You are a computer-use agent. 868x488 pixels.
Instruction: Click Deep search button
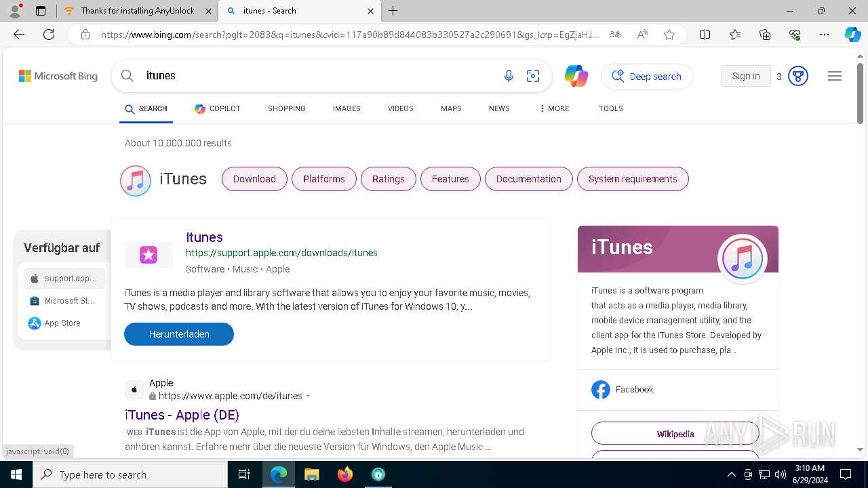(x=646, y=77)
